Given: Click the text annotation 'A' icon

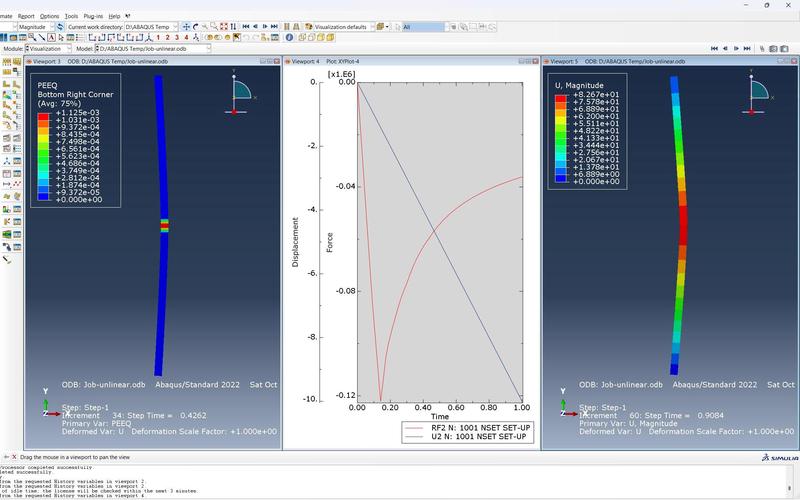Looking at the screenshot, I should 52,37.
